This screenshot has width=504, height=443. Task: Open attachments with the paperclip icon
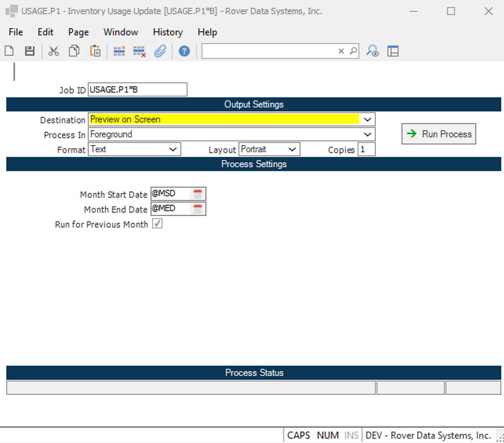tap(160, 51)
